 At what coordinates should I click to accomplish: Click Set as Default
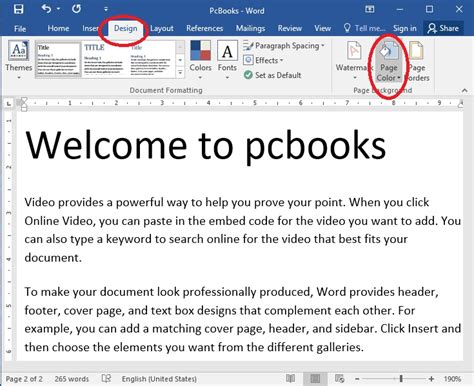(273, 75)
